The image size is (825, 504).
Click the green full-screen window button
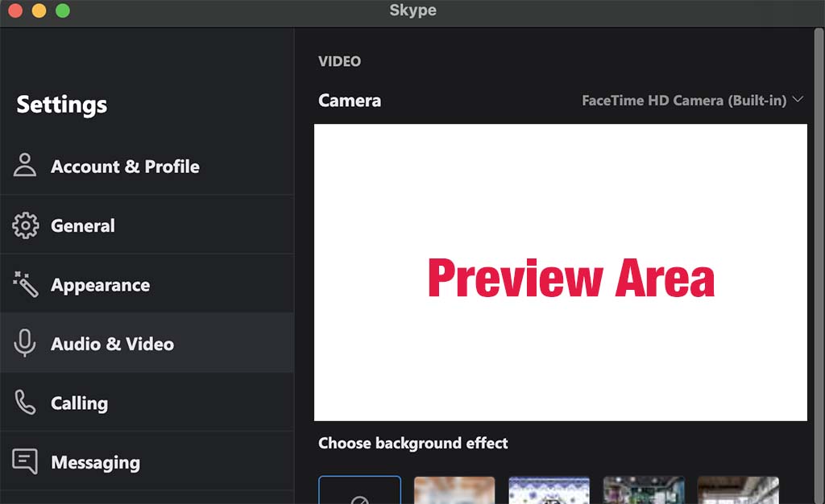click(63, 10)
